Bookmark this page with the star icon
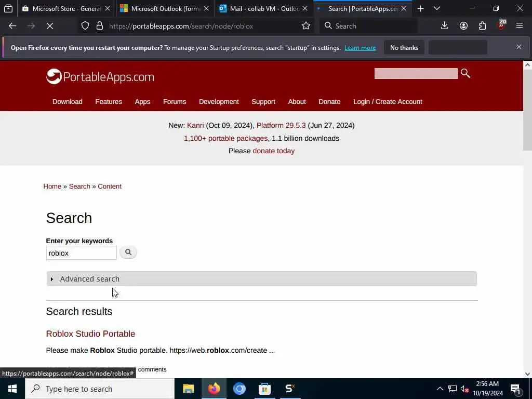The image size is (532, 399). pos(305,26)
